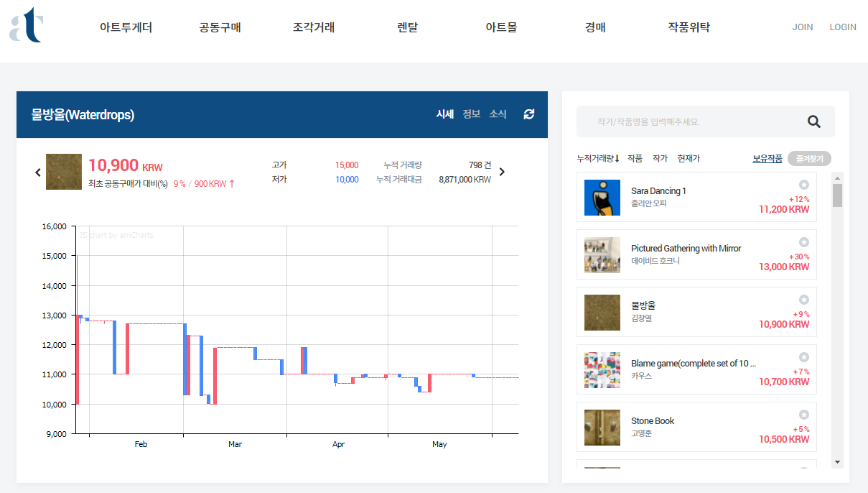Viewport: 868px width, 493px height.
Task: Open the 조각거래 menu
Action: click(x=314, y=27)
